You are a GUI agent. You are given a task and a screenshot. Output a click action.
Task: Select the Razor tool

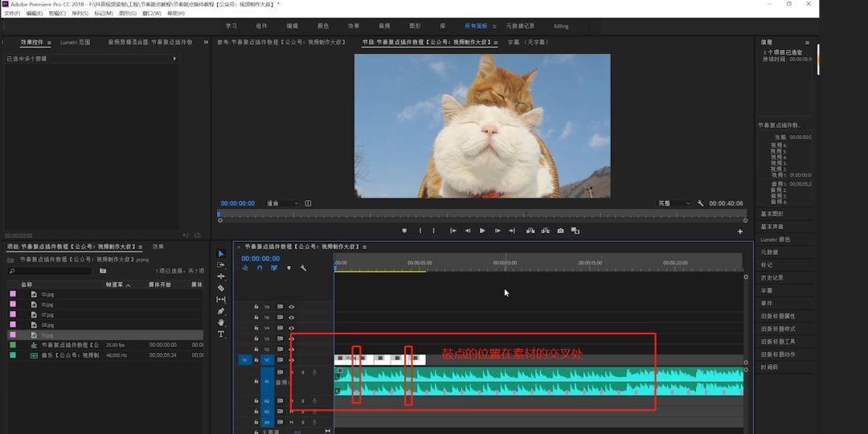[x=221, y=288]
